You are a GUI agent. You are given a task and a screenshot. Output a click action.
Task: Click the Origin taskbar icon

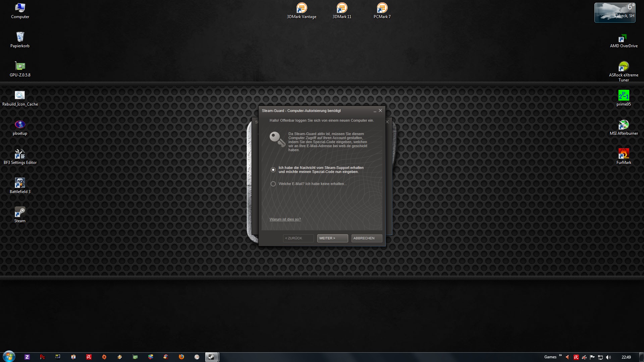click(x=104, y=357)
